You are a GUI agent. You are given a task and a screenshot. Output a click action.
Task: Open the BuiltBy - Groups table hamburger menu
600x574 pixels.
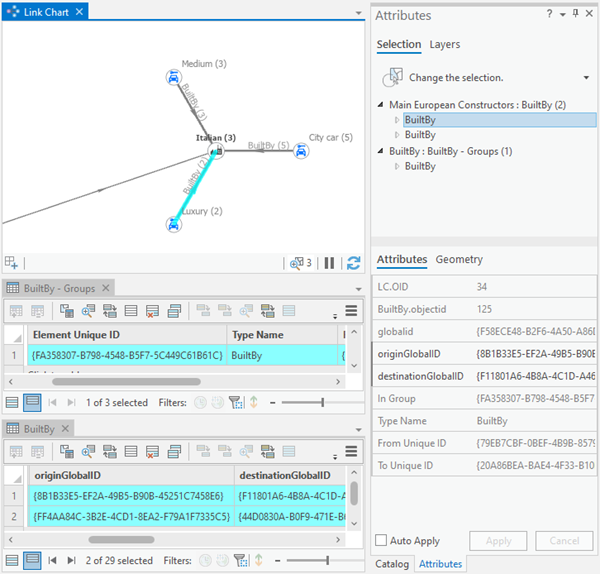pos(351,311)
